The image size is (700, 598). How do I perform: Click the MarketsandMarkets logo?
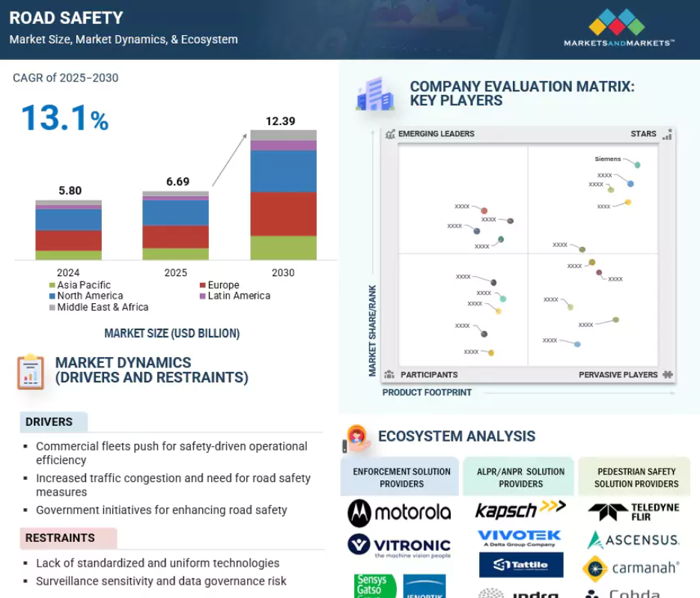point(616,28)
